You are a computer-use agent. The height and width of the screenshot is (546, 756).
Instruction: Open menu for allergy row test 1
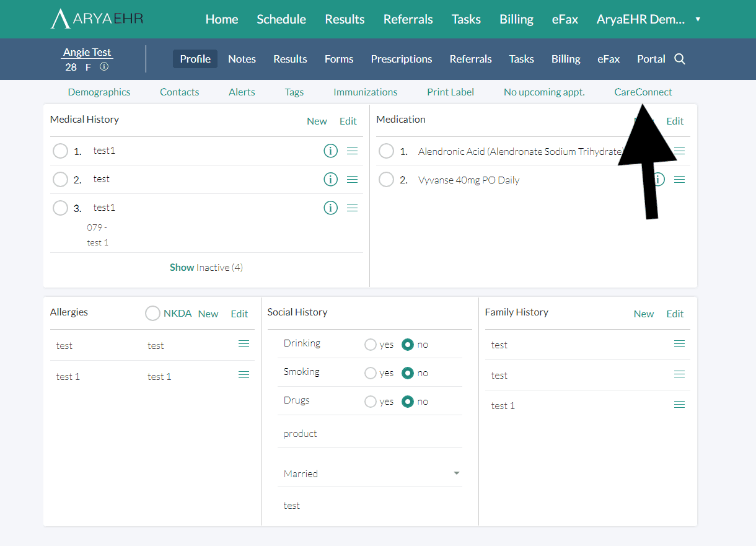pos(244,374)
